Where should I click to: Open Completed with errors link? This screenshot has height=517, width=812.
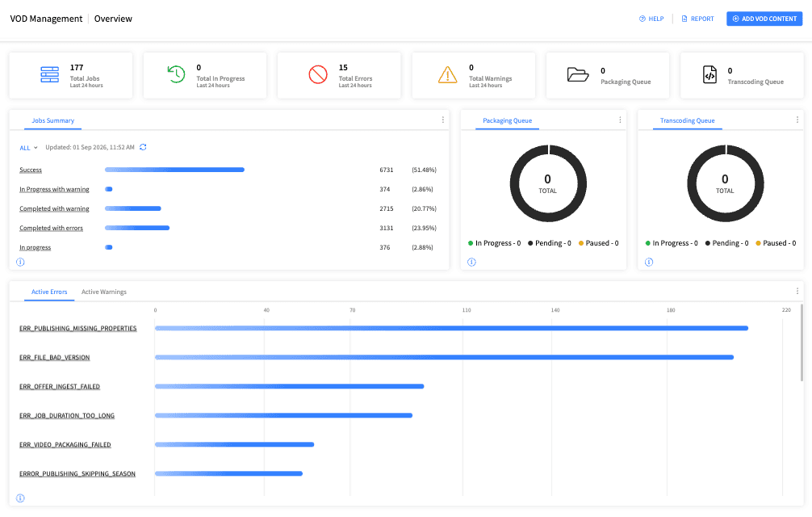(x=52, y=229)
